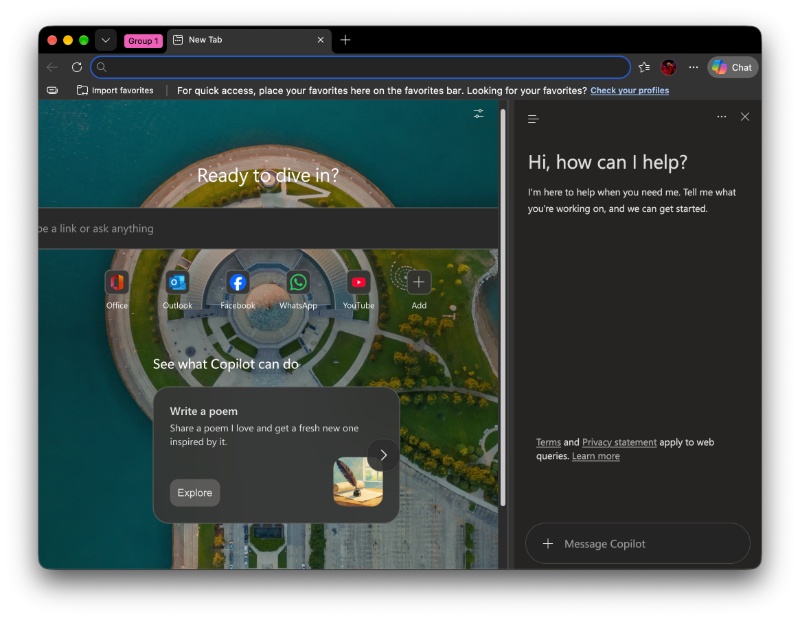800x620 pixels.
Task: Open Copilot pane more options
Action: click(x=721, y=117)
